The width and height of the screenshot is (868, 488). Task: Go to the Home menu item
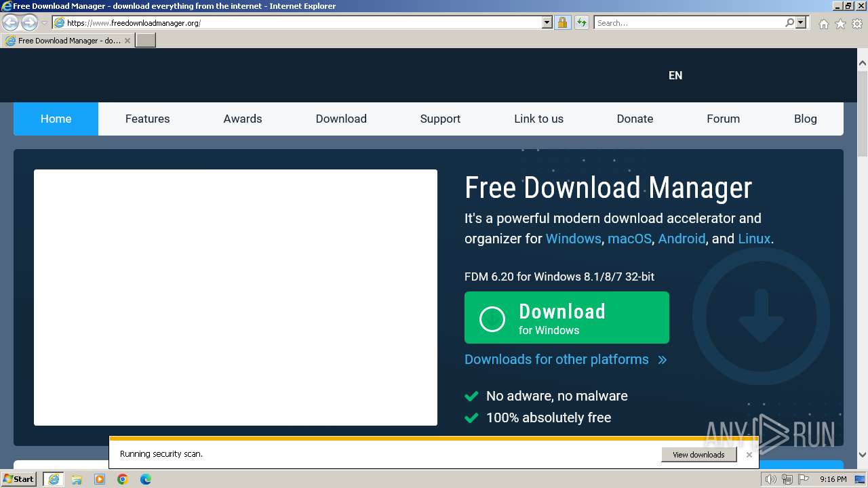[x=56, y=119]
